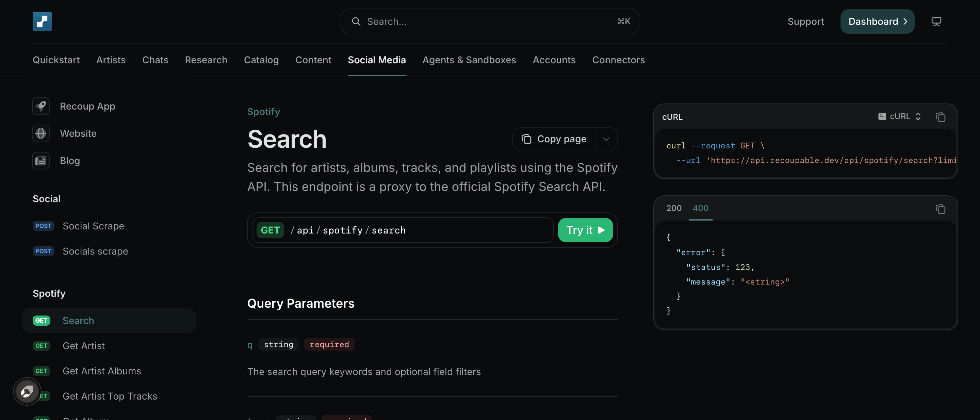Open the Social Scrape endpoint page
Viewport: 980px width, 420px height.
click(93, 226)
